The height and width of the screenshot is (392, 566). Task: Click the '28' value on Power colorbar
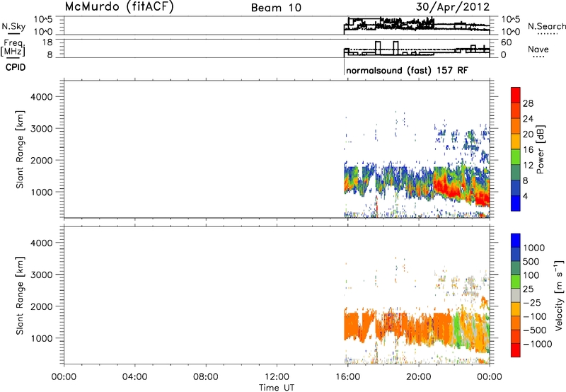(x=528, y=103)
